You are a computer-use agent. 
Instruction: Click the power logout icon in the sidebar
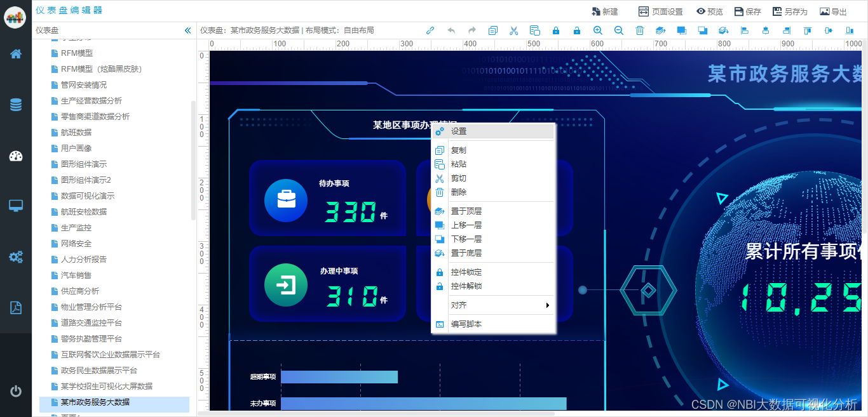tap(16, 391)
